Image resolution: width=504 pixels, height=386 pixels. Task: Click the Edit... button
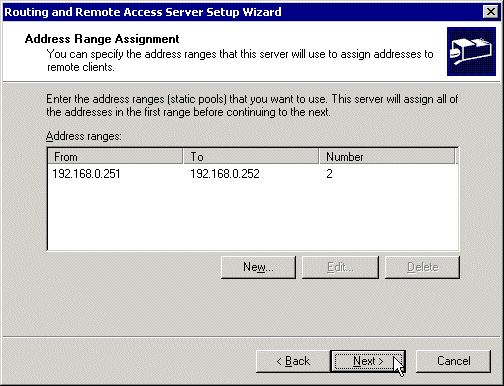click(x=340, y=267)
